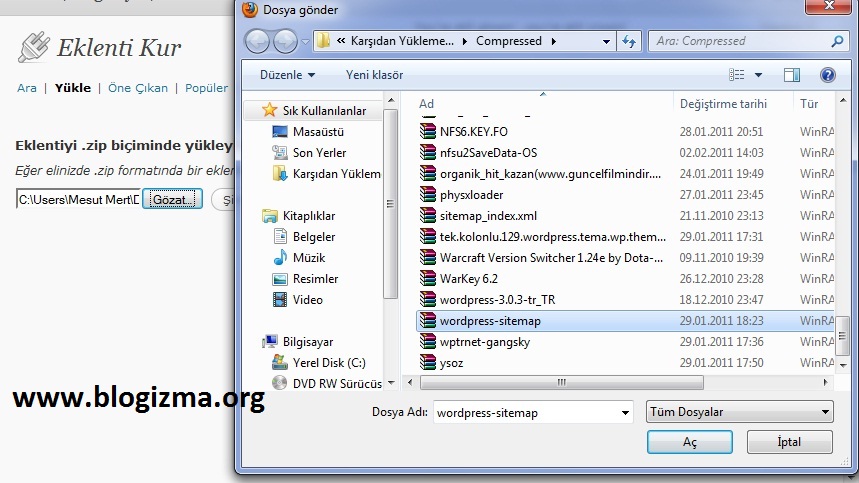Sort by Tür column header
The width and height of the screenshot is (859, 483).
point(809,104)
